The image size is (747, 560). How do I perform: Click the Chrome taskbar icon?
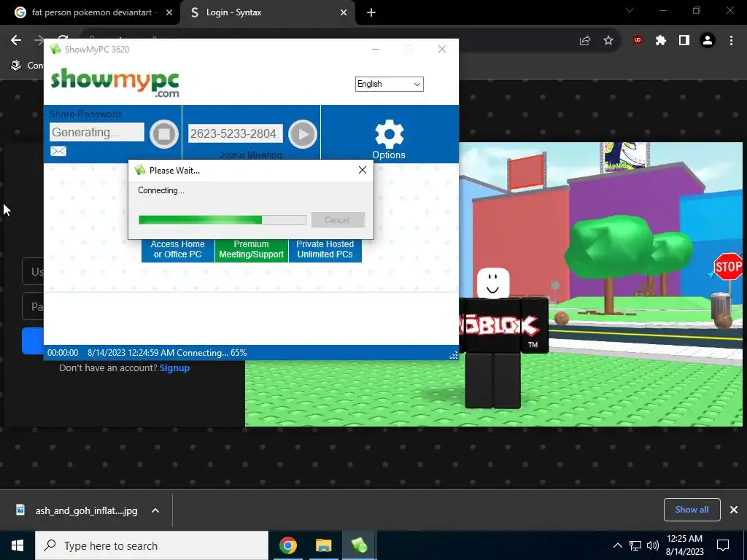[287, 545]
